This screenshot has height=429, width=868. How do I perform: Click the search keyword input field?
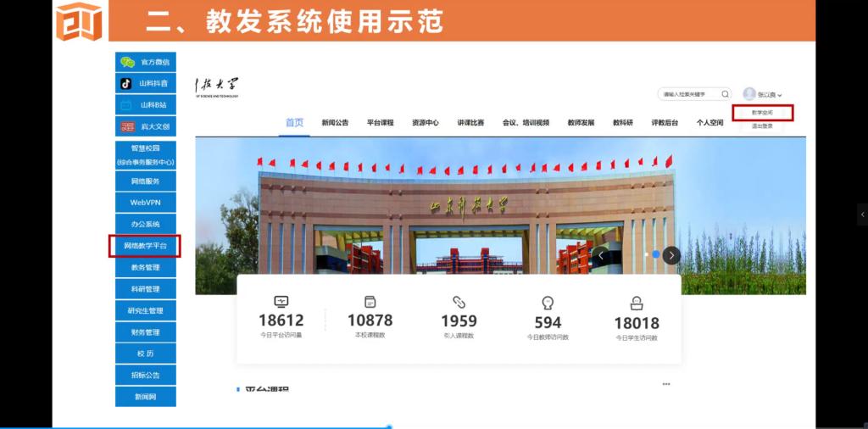(688, 94)
